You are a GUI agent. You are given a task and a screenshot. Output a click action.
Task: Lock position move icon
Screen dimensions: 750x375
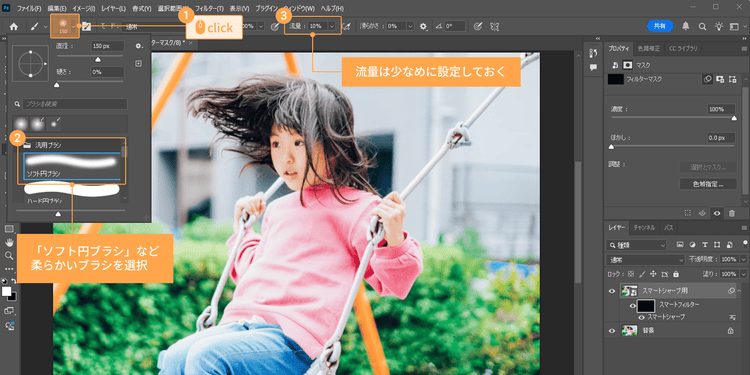click(x=653, y=274)
